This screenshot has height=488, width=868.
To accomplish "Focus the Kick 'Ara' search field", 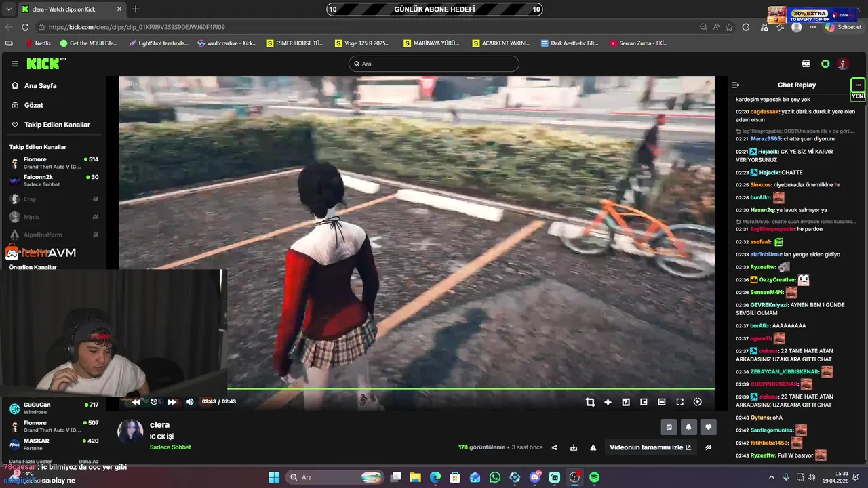I will [x=434, y=64].
